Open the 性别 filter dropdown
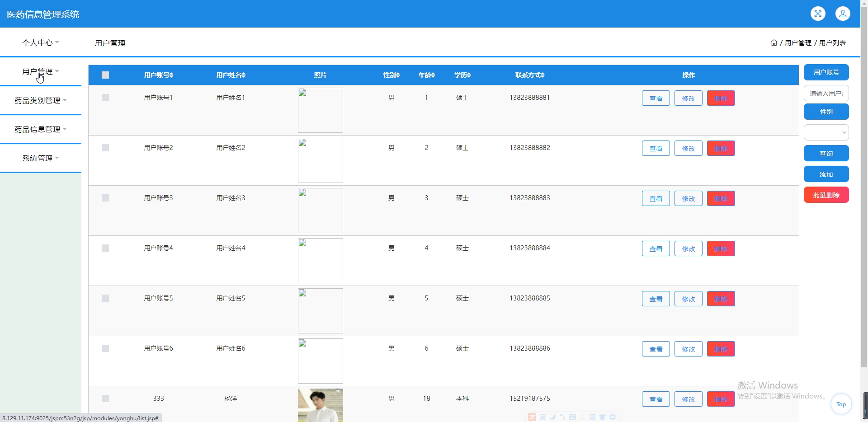The width and height of the screenshot is (868, 422). pos(826,132)
